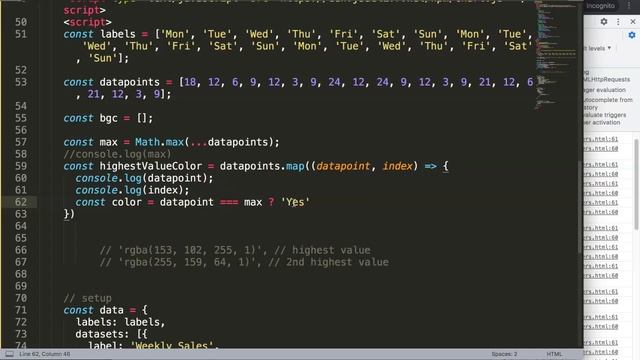Viewport: 640px width, 360px height.
Task: Open the Spaces: 2 indentation menu
Action: (x=504, y=354)
